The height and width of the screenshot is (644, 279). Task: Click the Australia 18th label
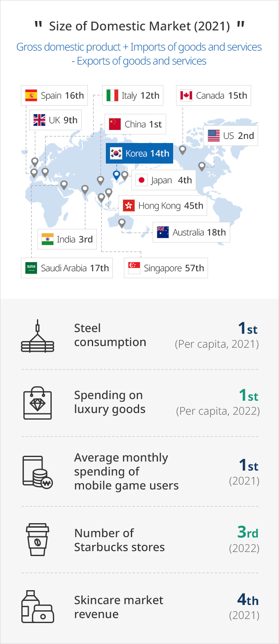pyautogui.click(x=191, y=232)
